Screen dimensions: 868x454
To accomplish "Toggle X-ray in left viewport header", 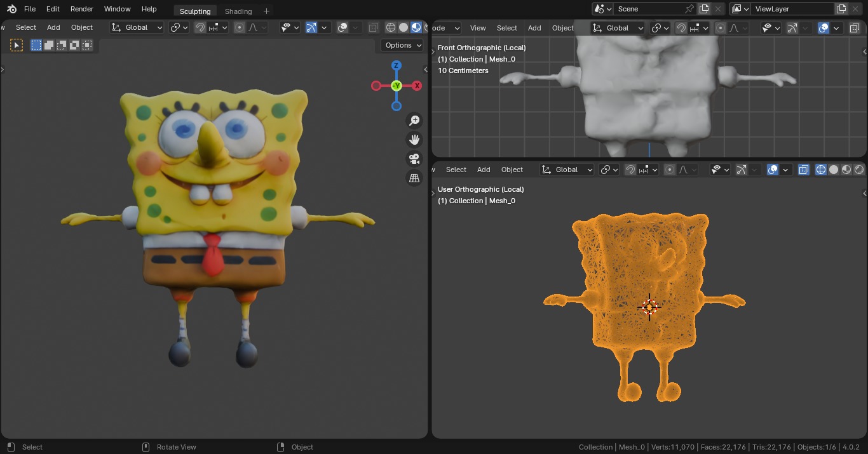I will (x=373, y=27).
